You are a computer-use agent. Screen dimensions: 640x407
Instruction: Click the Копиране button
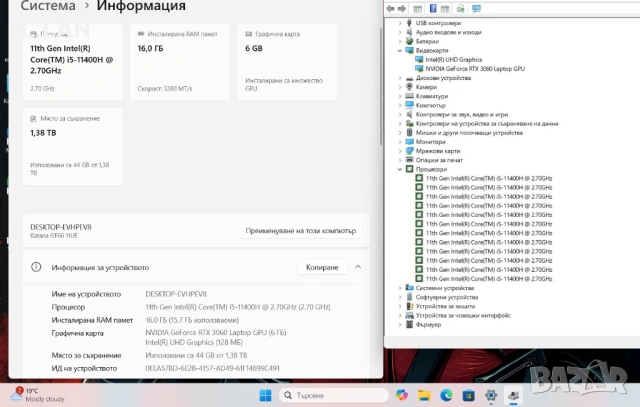point(322,267)
